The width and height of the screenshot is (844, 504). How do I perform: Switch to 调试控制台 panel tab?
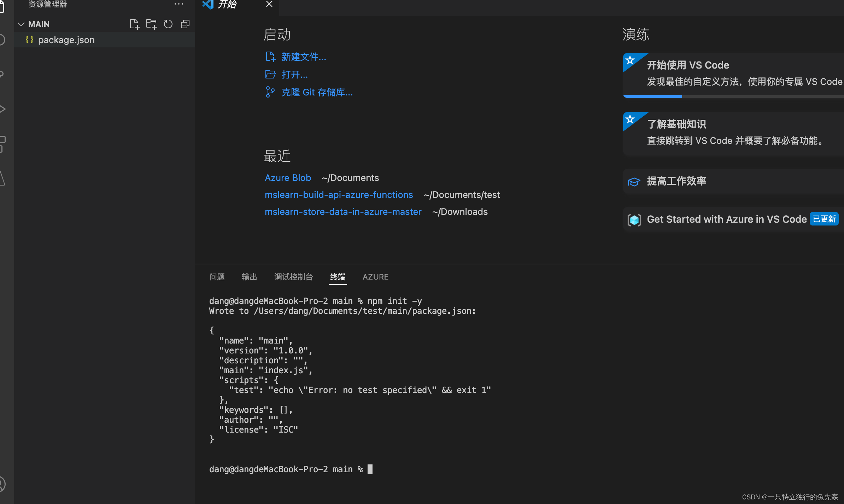click(x=293, y=277)
